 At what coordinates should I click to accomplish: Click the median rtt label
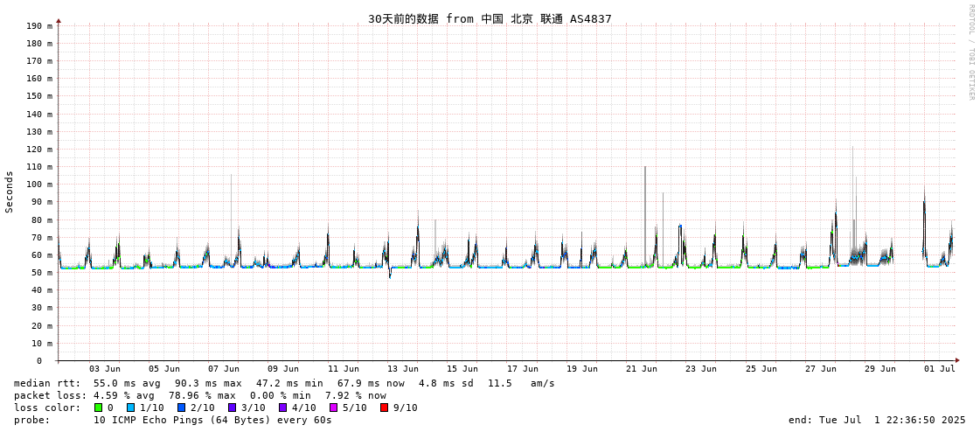point(47,383)
